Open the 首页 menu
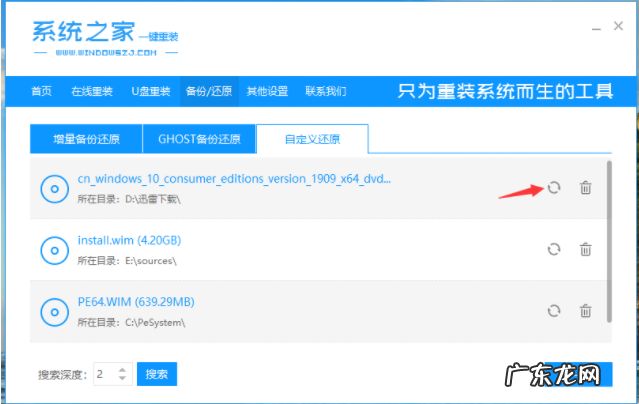The width and height of the screenshot is (639, 404). (42, 91)
